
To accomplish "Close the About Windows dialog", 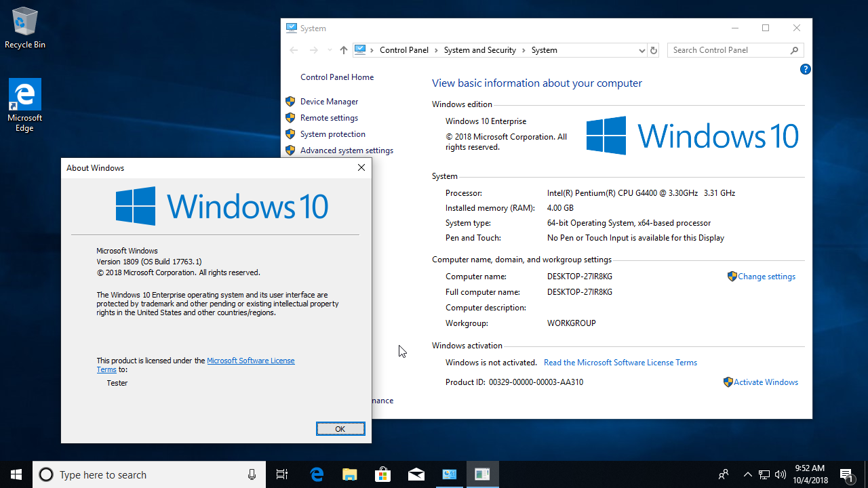I will coord(361,168).
